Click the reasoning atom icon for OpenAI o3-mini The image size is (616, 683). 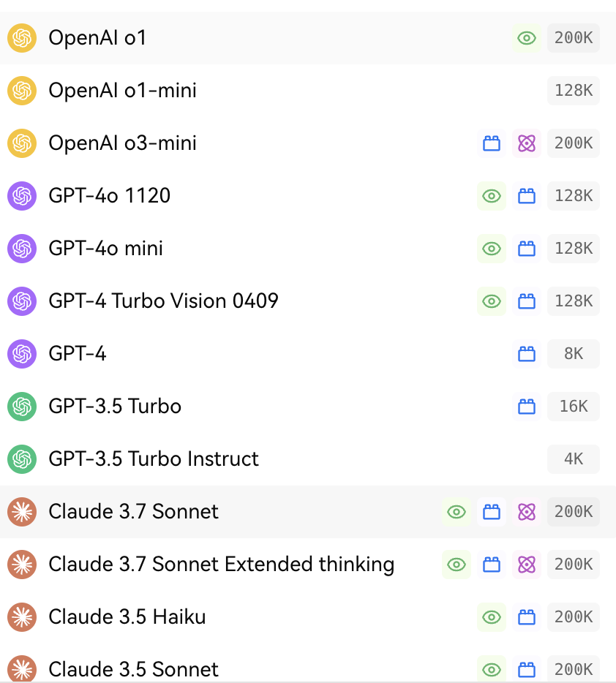point(526,143)
